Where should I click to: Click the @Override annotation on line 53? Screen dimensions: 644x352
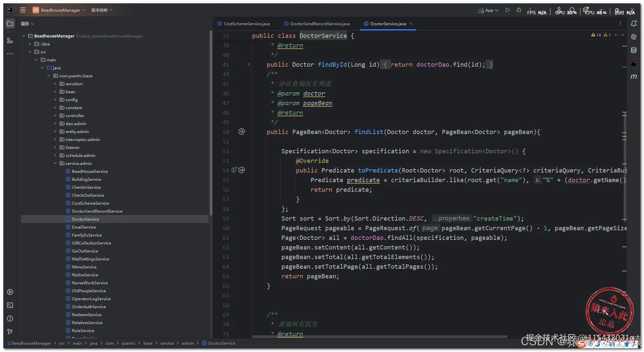coord(312,161)
